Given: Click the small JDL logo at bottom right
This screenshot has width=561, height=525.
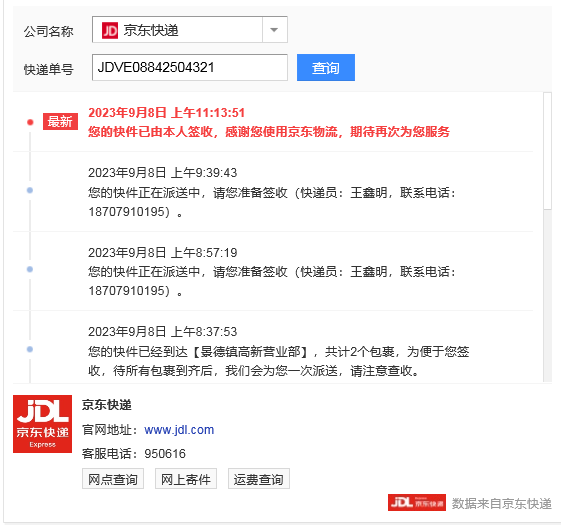Looking at the screenshot, I should (x=417, y=502).
